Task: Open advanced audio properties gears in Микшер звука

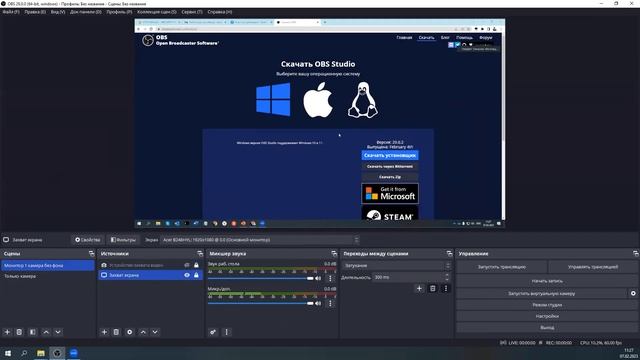Action: point(213,332)
